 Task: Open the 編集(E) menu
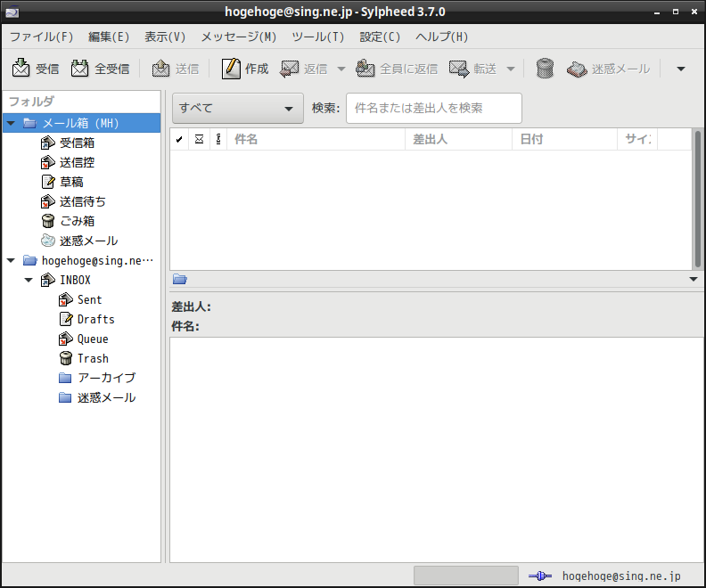pyautogui.click(x=109, y=37)
